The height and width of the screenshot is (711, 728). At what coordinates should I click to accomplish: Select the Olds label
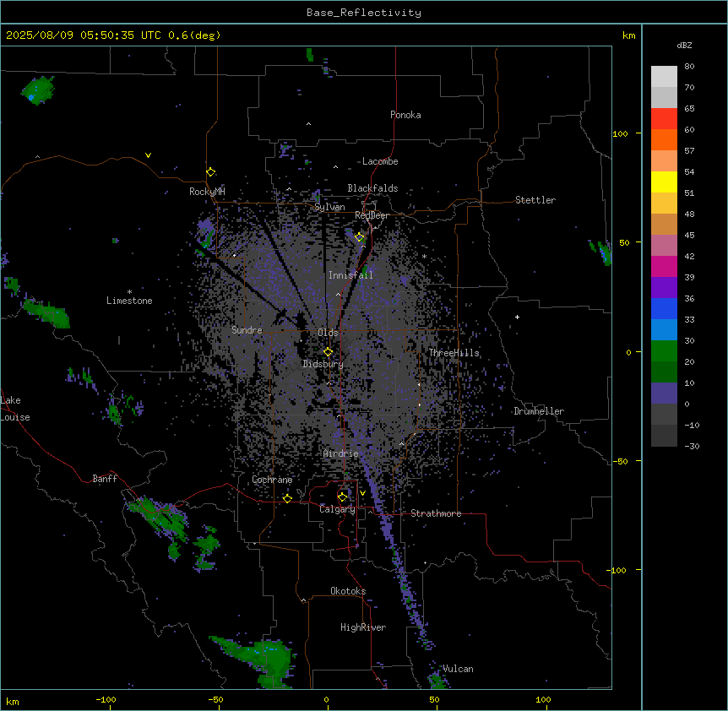(x=328, y=333)
